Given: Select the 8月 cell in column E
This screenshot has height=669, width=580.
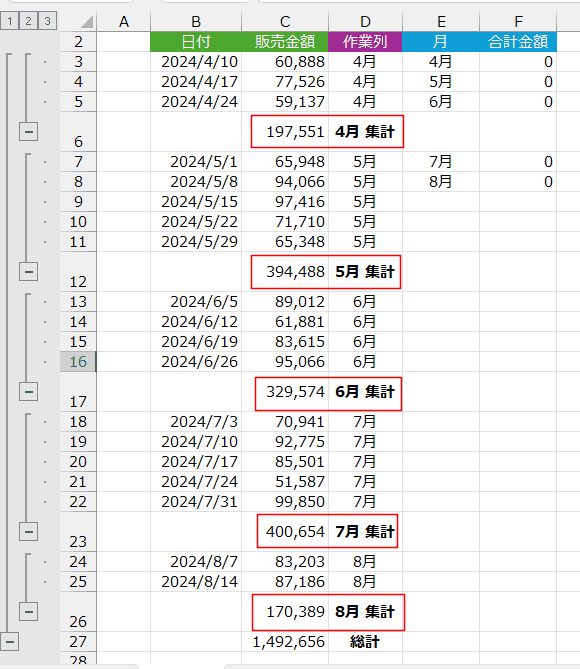Looking at the screenshot, I should (441, 182).
